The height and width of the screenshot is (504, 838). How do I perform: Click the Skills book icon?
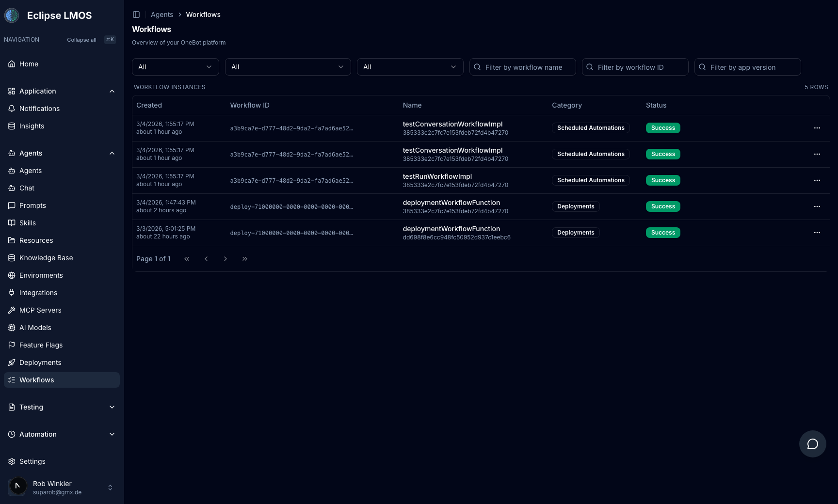(x=12, y=223)
